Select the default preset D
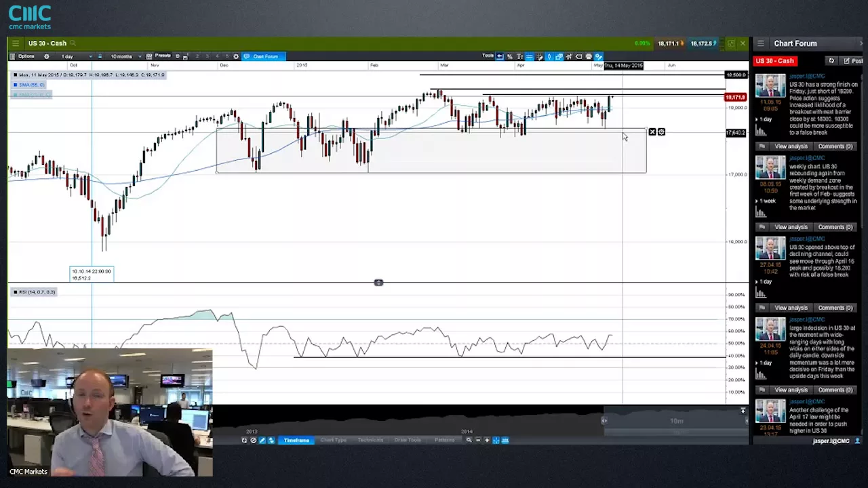This screenshot has width=868, height=488. 178,56
